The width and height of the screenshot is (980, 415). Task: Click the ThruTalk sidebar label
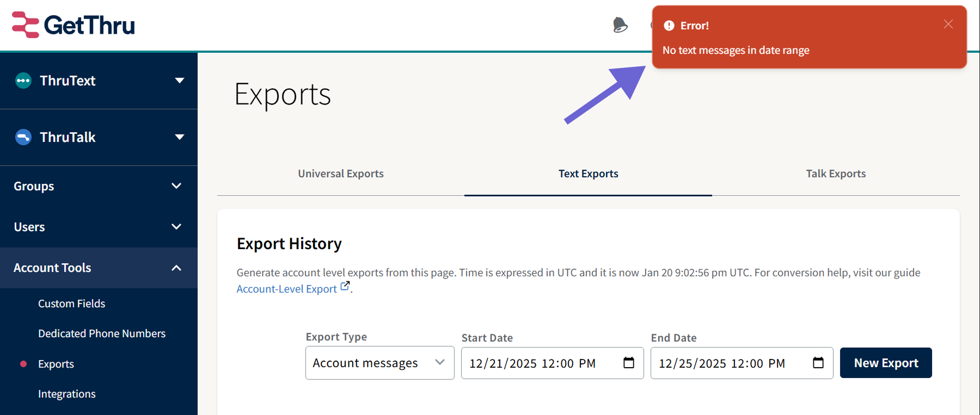(68, 137)
